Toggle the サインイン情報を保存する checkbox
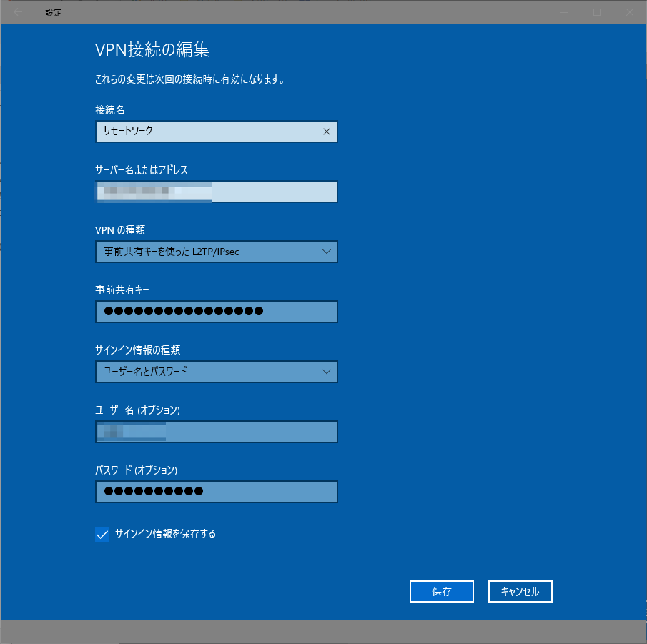 [102, 534]
